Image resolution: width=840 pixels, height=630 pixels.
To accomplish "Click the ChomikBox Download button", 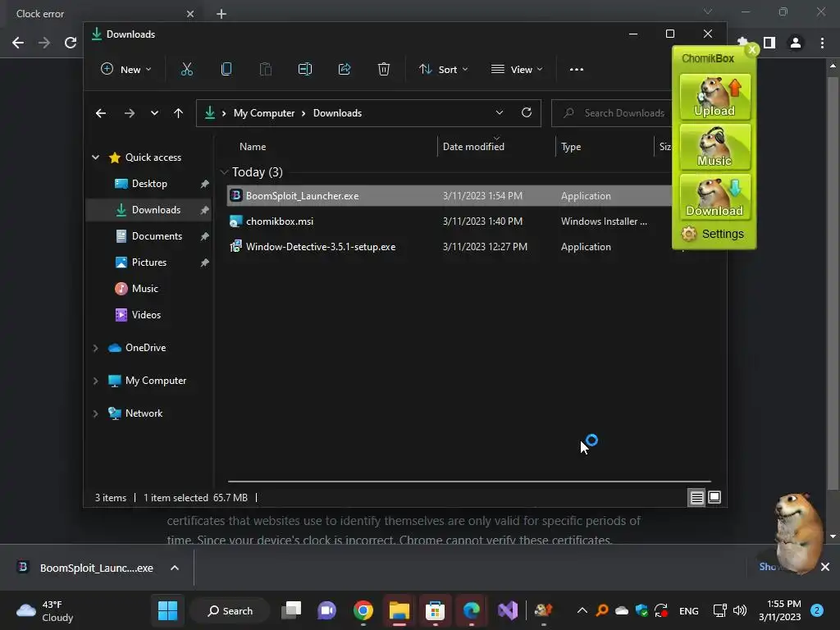I will coord(714,197).
